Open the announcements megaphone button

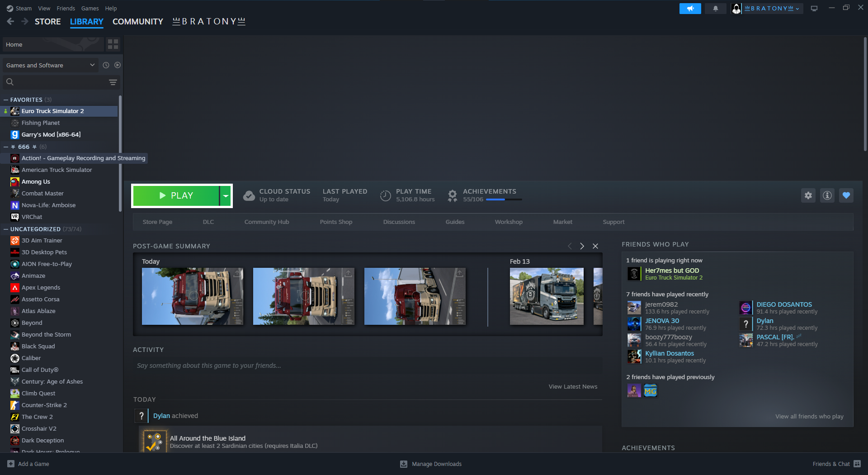pos(690,9)
